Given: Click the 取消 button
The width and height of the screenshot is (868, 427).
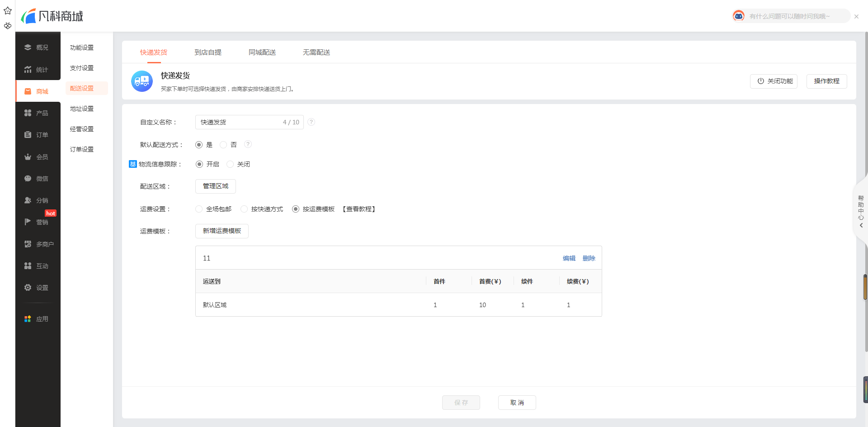Looking at the screenshot, I should pos(517,403).
